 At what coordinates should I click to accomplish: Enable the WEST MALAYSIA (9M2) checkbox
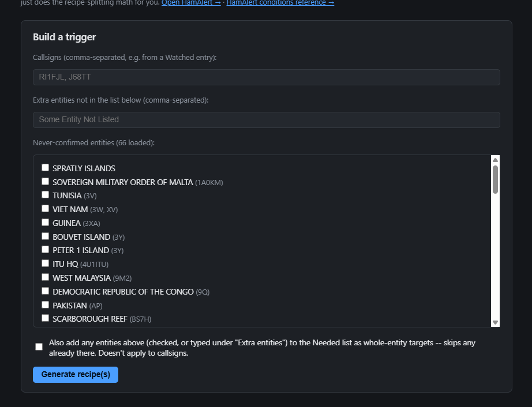pyautogui.click(x=45, y=277)
